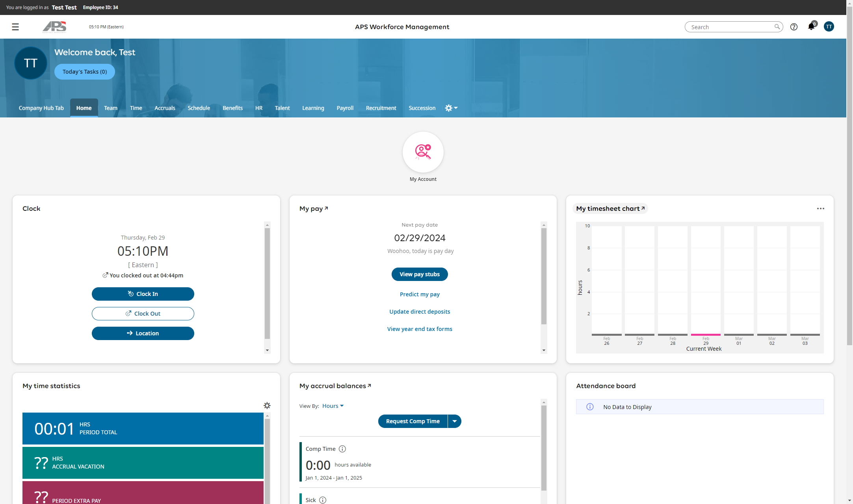Click the Feb 29 bar in timesheet chart
Image resolution: width=853 pixels, height=504 pixels.
(x=706, y=335)
